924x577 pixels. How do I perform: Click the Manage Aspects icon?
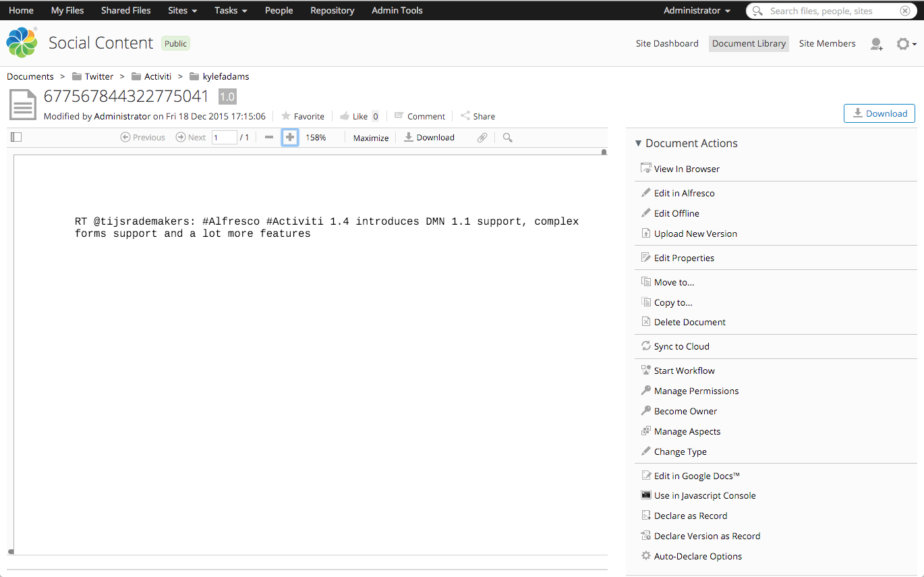click(x=646, y=431)
